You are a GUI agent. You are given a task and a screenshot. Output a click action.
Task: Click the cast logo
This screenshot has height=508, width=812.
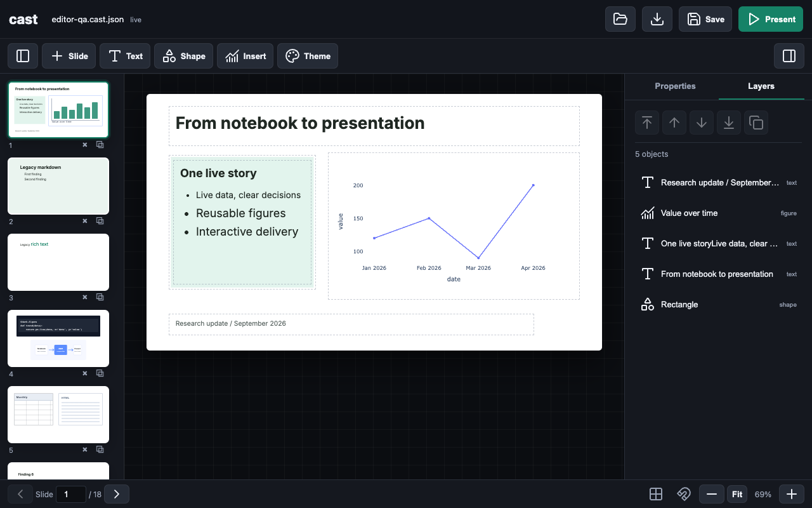point(23,19)
